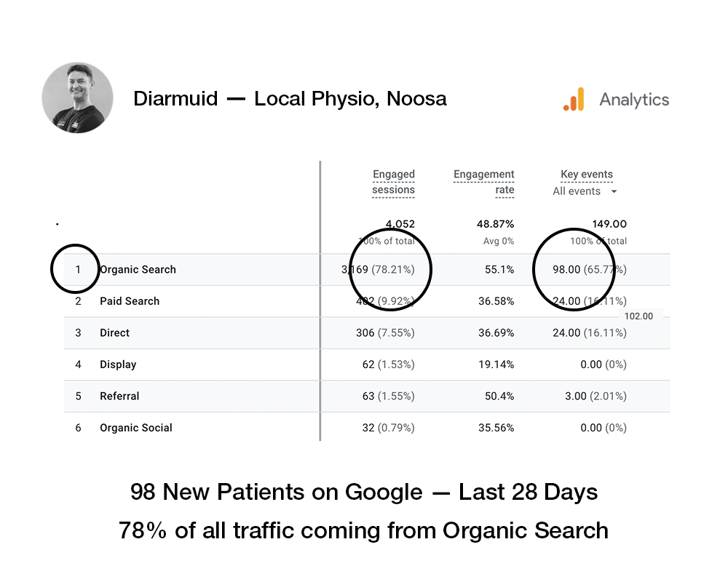Select the Paid Search row number 2
The width and height of the screenshot is (728, 582).
point(77,301)
